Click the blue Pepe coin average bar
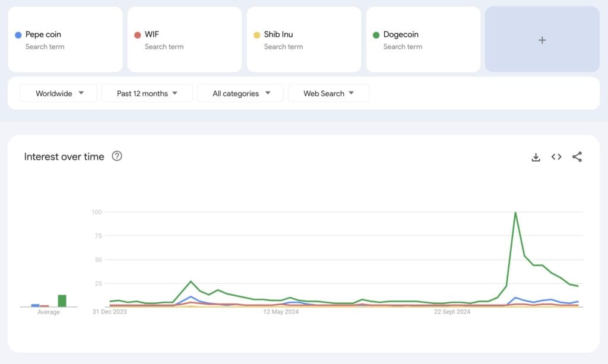Image resolution: width=608 pixels, height=364 pixels. click(35, 305)
